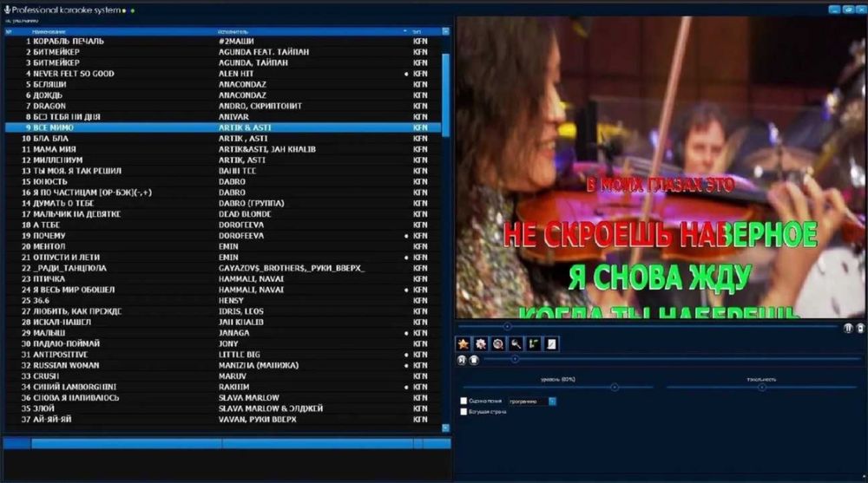The height and width of the screenshot is (483, 868).
Task: Select song 'ОТПУСТИ И ЛЕТИ'
Action: tap(67, 258)
